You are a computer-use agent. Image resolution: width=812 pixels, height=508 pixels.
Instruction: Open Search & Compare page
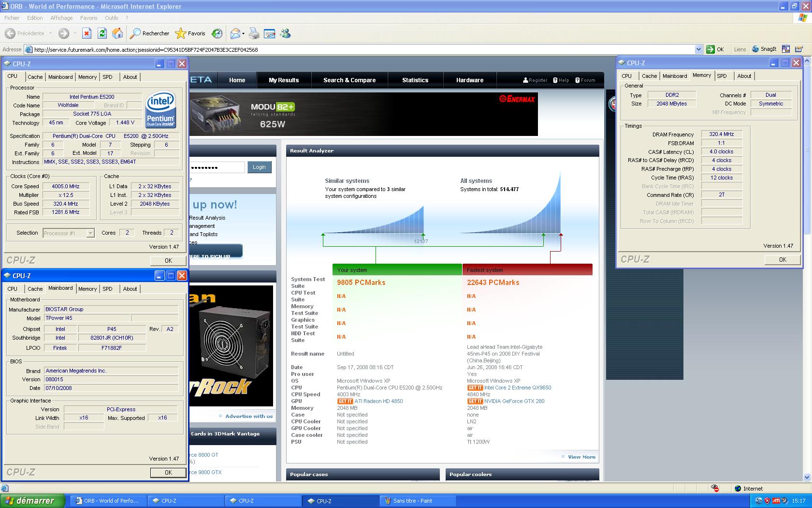(x=349, y=80)
